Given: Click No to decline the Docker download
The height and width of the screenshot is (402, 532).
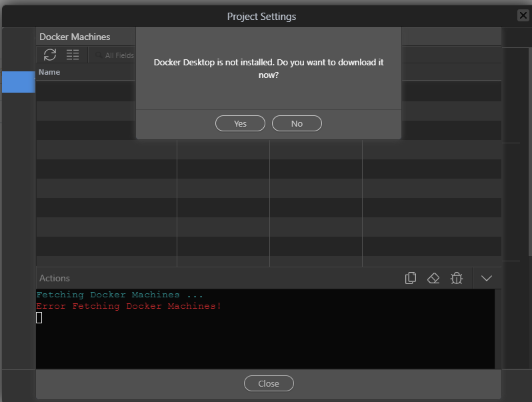Looking at the screenshot, I should tap(297, 123).
